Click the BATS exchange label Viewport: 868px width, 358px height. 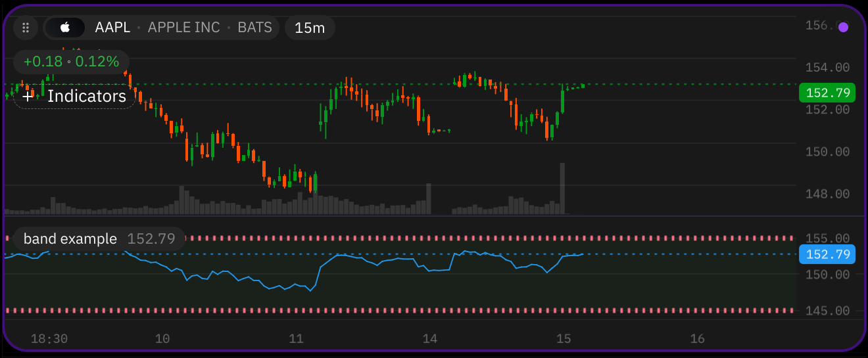[x=254, y=28]
